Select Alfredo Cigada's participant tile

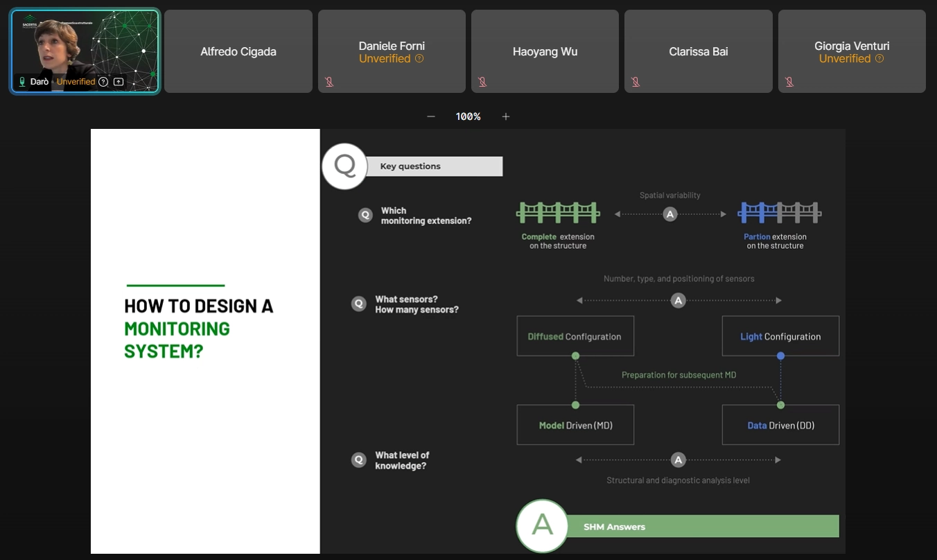click(238, 51)
